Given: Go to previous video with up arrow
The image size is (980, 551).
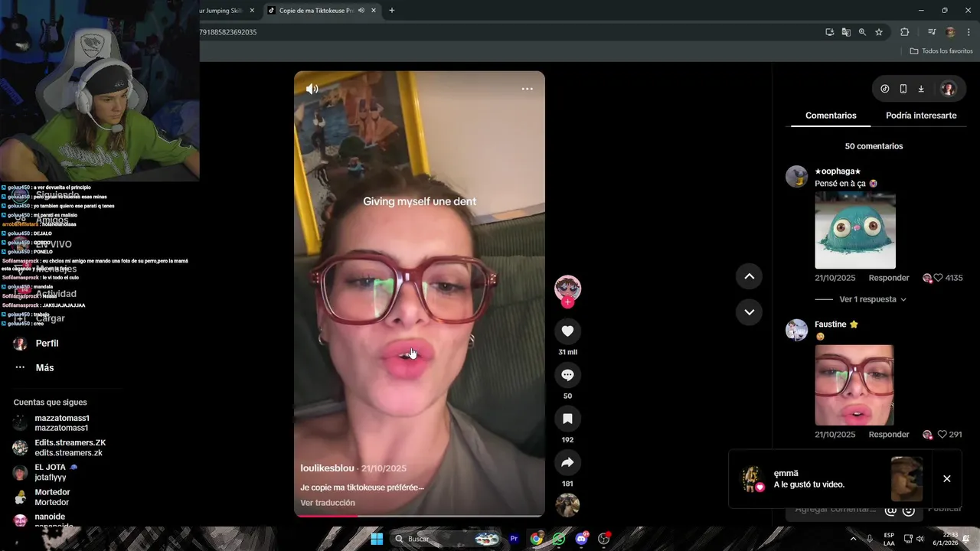Looking at the screenshot, I should [x=749, y=276].
